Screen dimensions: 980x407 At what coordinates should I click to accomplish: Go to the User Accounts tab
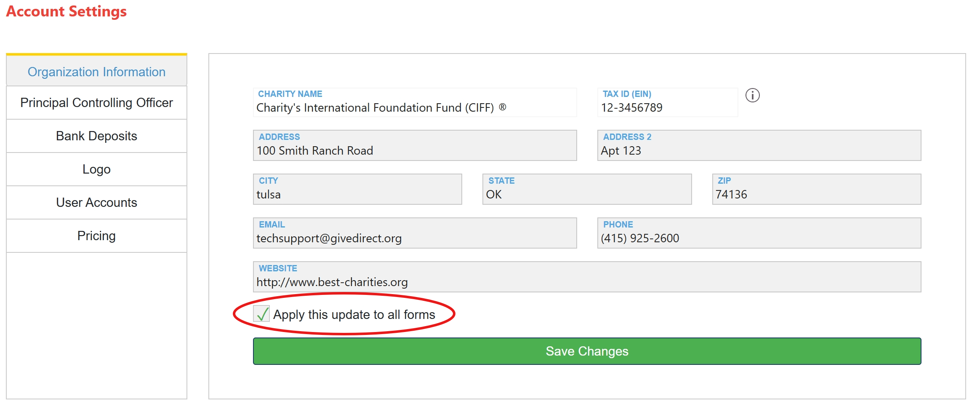[x=96, y=203]
